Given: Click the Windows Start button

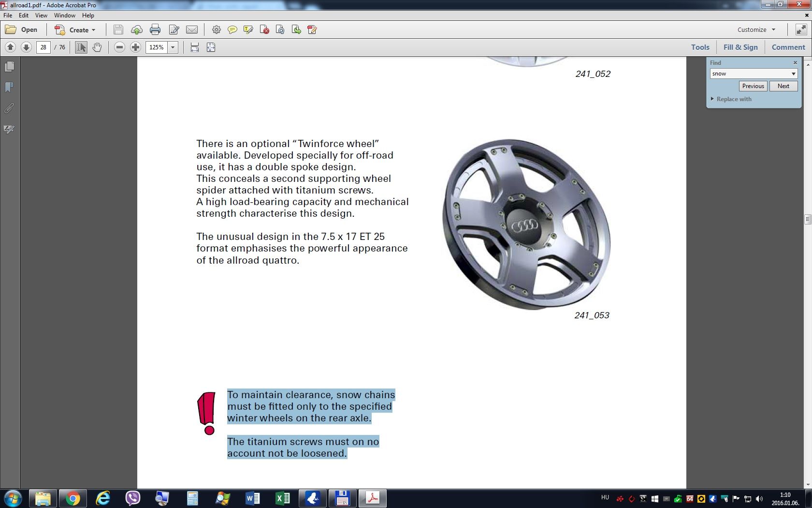Looking at the screenshot, I should click(13, 498).
